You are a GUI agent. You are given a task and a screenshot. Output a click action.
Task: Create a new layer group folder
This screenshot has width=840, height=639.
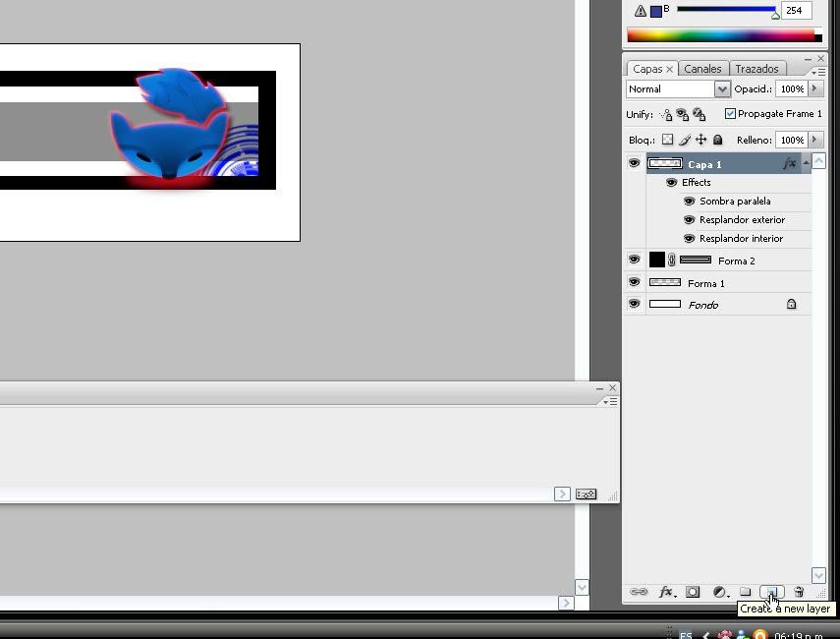point(745,592)
